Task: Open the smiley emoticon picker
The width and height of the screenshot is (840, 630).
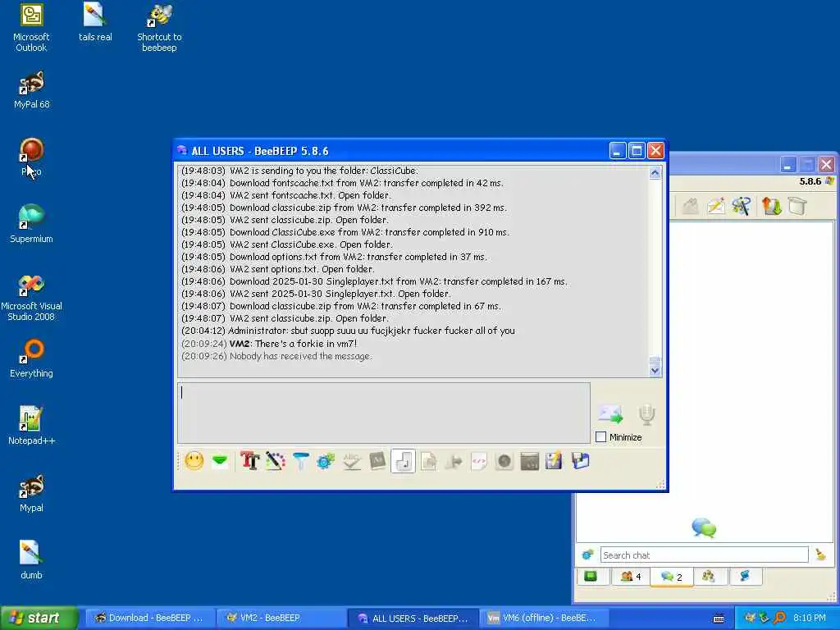Action: click(194, 461)
